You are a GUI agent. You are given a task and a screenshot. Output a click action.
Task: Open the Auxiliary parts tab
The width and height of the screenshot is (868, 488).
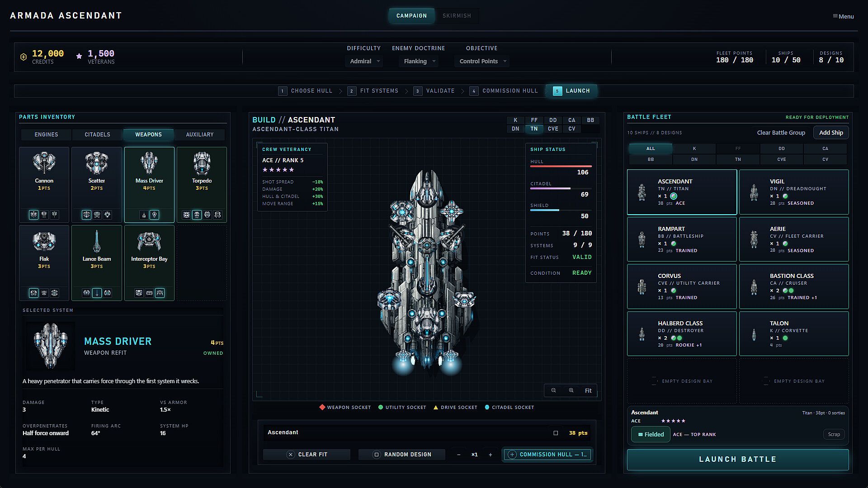tap(200, 135)
